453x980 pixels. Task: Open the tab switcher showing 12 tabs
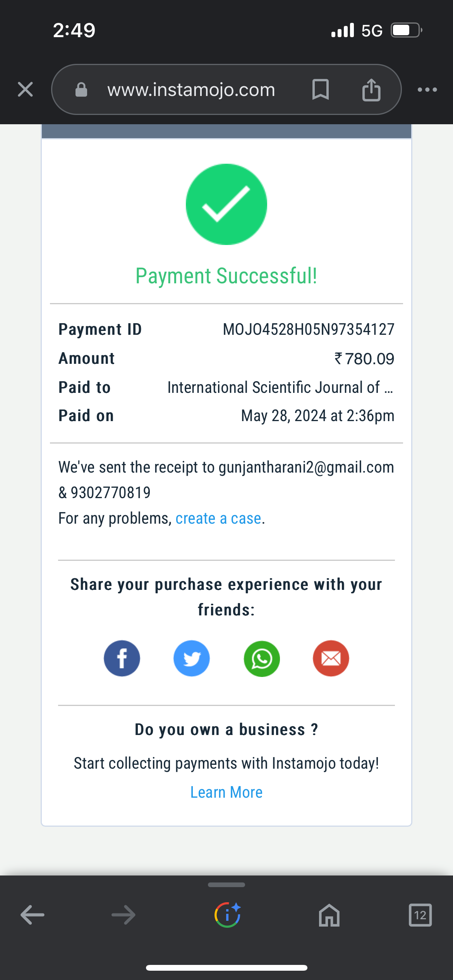pos(420,915)
